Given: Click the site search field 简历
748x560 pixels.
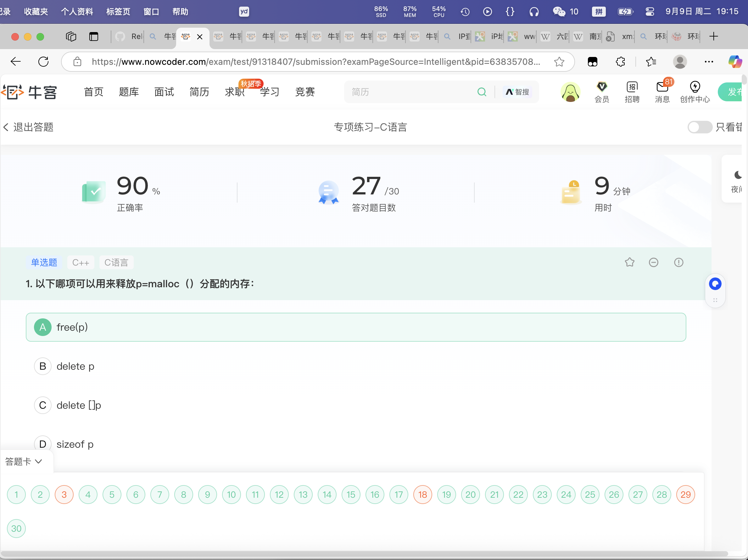Looking at the screenshot, I should click(x=411, y=92).
